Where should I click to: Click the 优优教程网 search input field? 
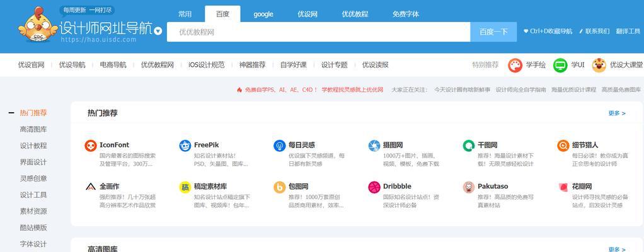tap(318, 32)
